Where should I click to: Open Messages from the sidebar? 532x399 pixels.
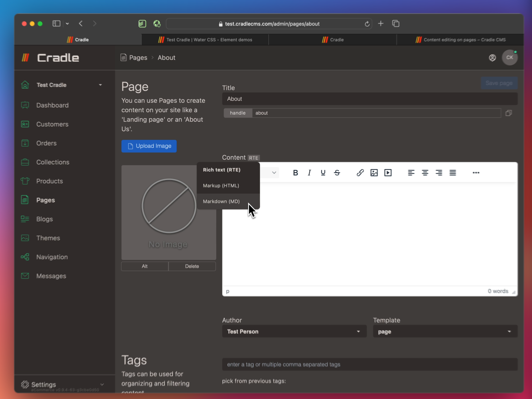[51, 276]
